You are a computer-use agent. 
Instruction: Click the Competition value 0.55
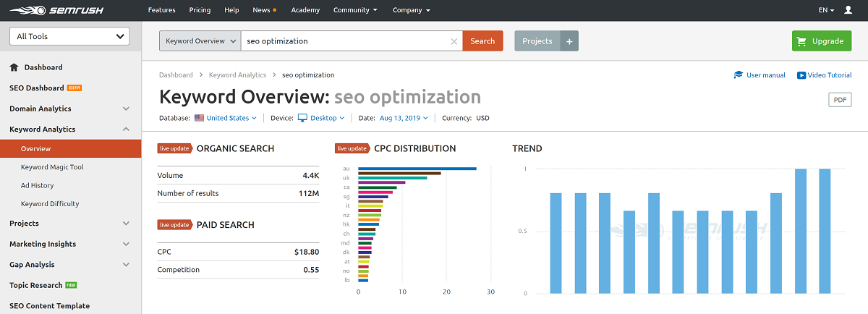click(x=312, y=270)
